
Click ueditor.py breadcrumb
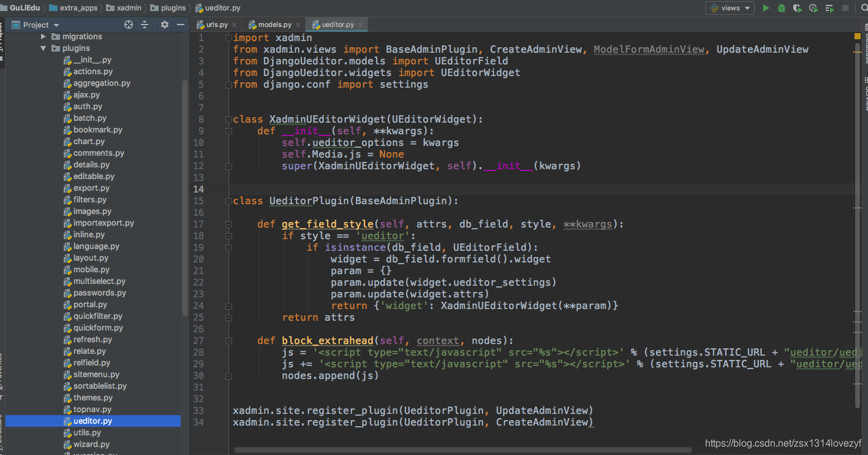click(218, 8)
